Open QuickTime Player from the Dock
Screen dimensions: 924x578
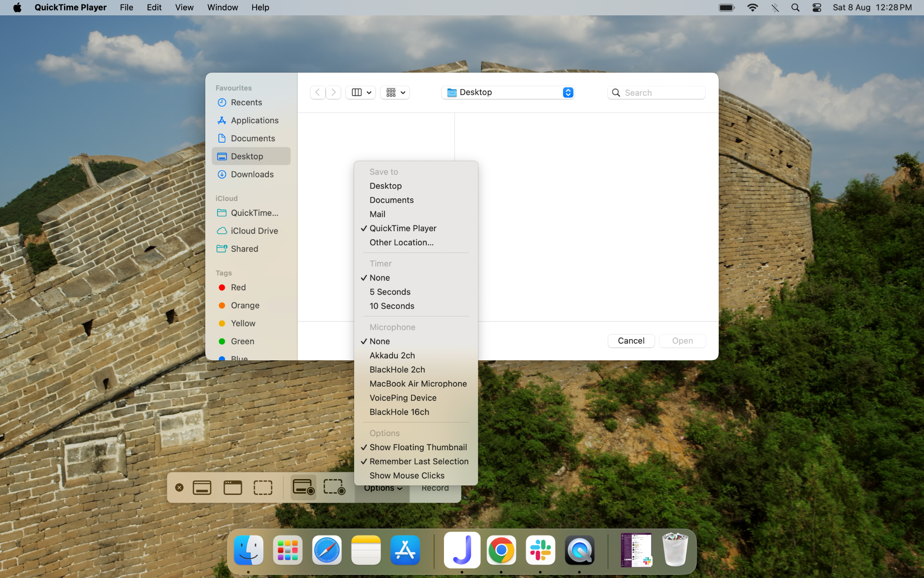(579, 550)
